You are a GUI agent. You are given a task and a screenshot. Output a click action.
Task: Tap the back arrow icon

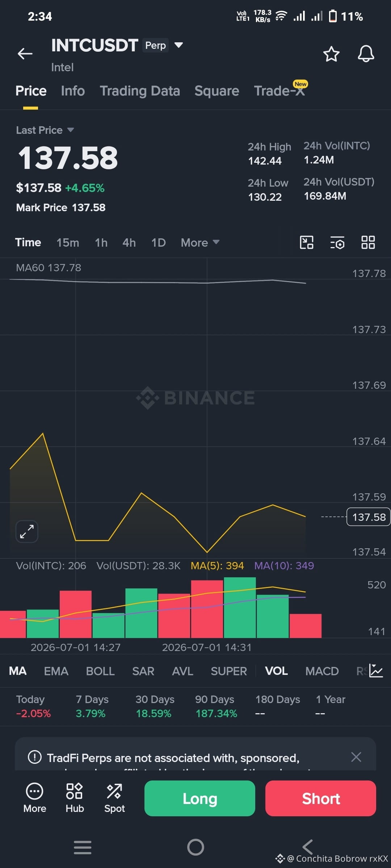(x=25, y=54)
